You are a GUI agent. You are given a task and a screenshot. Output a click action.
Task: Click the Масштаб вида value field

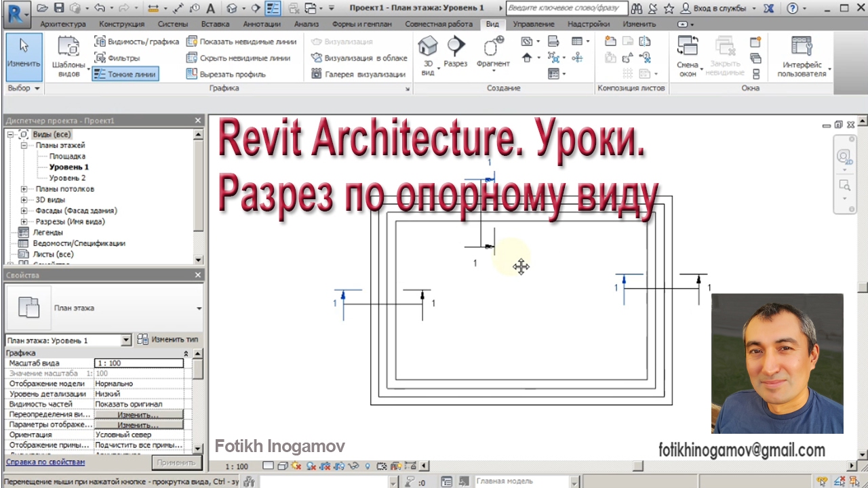pyautogui.click(x=138, y=363)
